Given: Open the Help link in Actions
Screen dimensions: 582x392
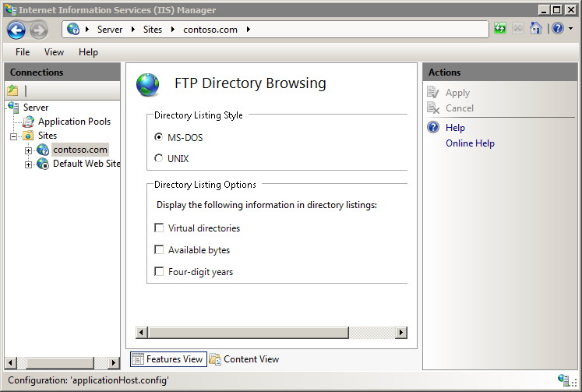Looking at the screenshot, I should coord(455,127).
